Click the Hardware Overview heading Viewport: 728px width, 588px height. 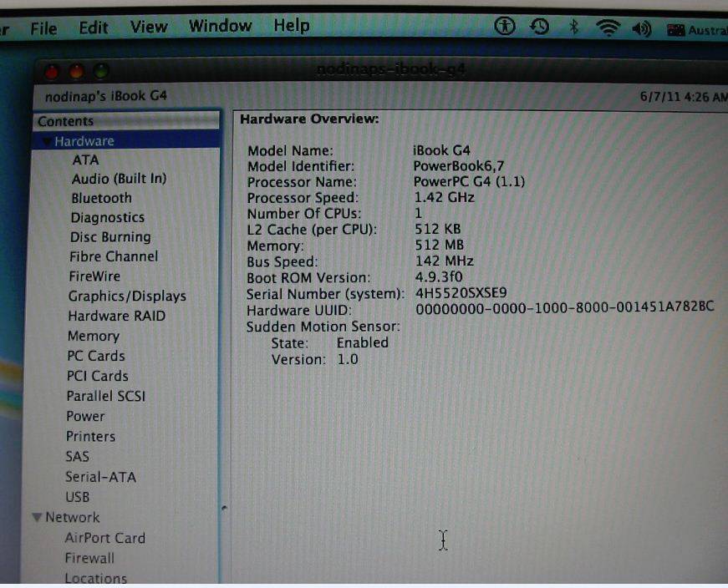[x=309, y=119]
